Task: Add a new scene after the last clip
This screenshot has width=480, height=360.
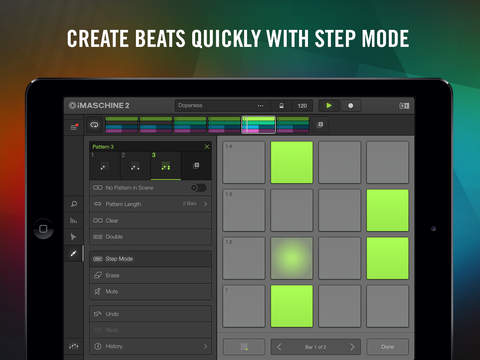Action: pos(320,124)
